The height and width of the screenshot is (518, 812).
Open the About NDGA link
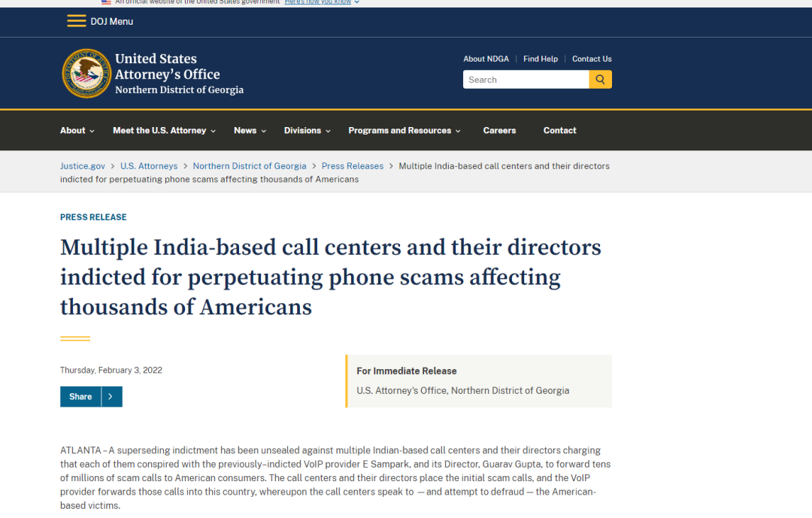point(486,59)
